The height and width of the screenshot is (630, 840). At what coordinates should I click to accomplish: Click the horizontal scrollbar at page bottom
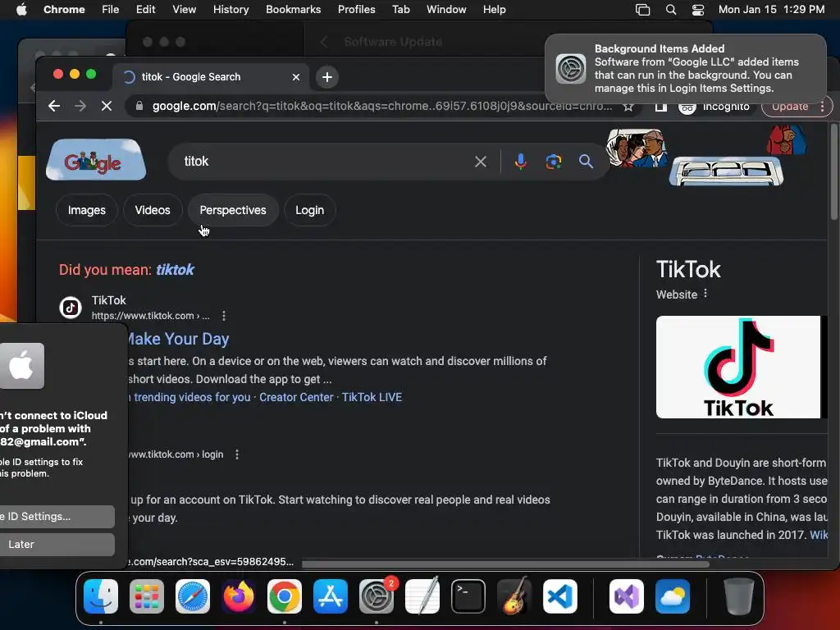point(505,564)
